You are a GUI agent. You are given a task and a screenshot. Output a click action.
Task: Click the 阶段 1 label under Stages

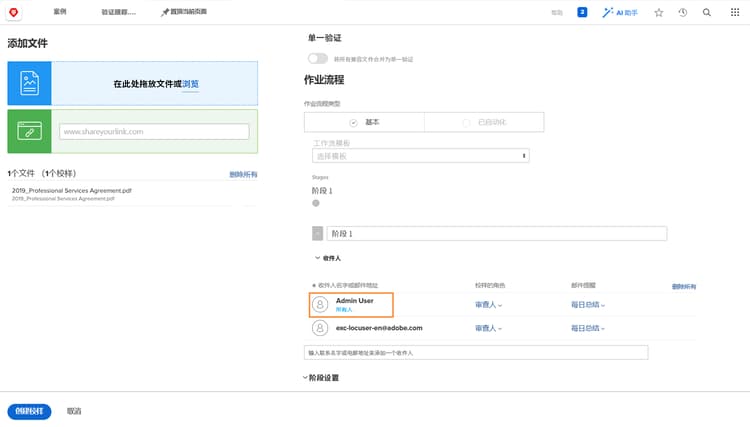[322, 190]
